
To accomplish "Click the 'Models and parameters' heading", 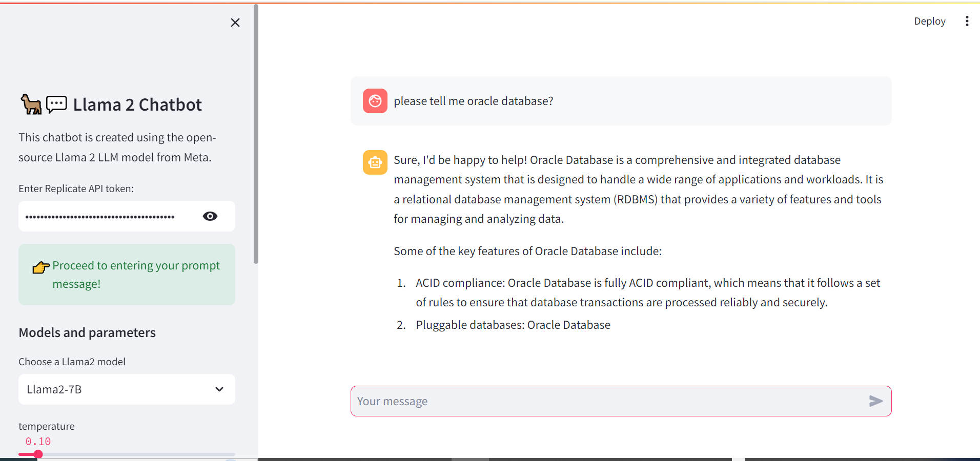I will coord(87,332).
